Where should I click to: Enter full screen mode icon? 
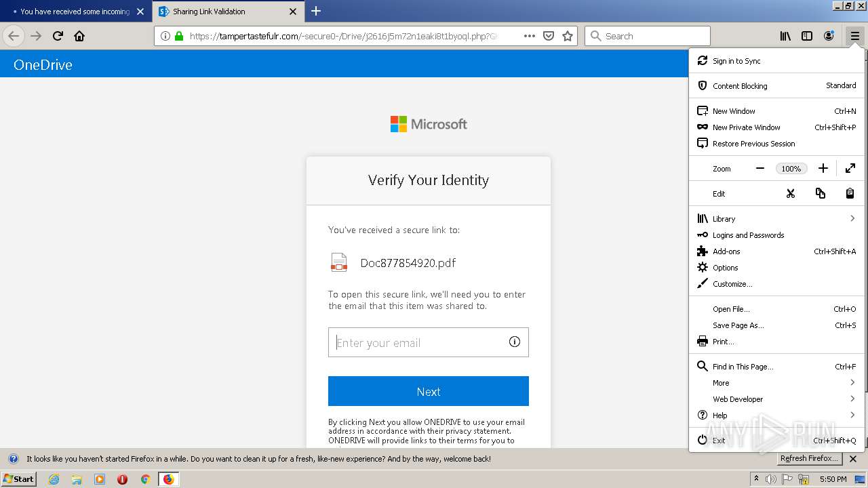(x=850, y=168)
